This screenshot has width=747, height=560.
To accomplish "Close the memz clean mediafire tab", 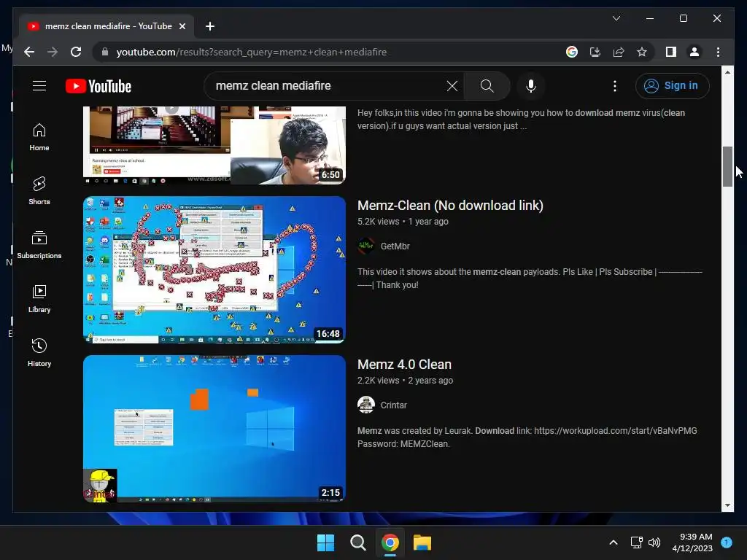I will pyautogui.click(x=182, y=26).
